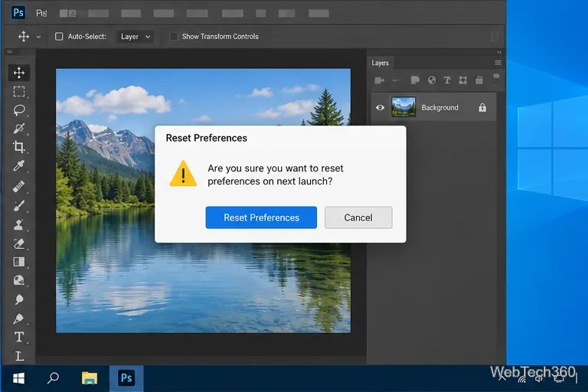The height and width of the screenshot is (392, 588).
Task: Click the adjustment circle icon in Layers panel
Action: pyautogui.click(x=432, y=80)
